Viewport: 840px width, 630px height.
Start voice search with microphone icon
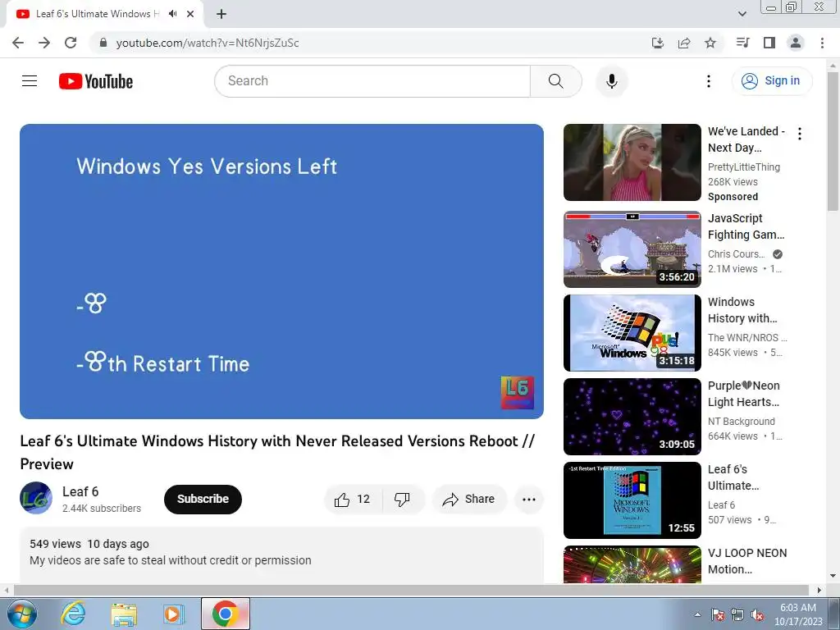(611, 81)
